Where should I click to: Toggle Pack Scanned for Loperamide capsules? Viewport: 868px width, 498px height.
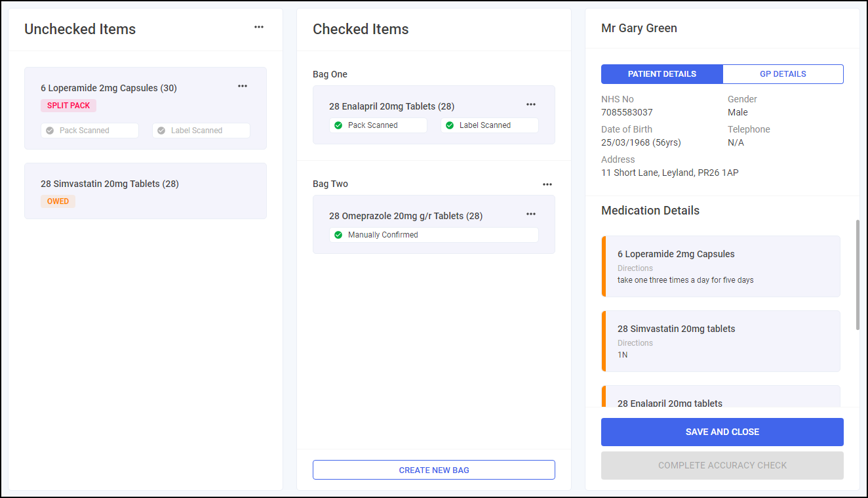(x=90, y=131)
